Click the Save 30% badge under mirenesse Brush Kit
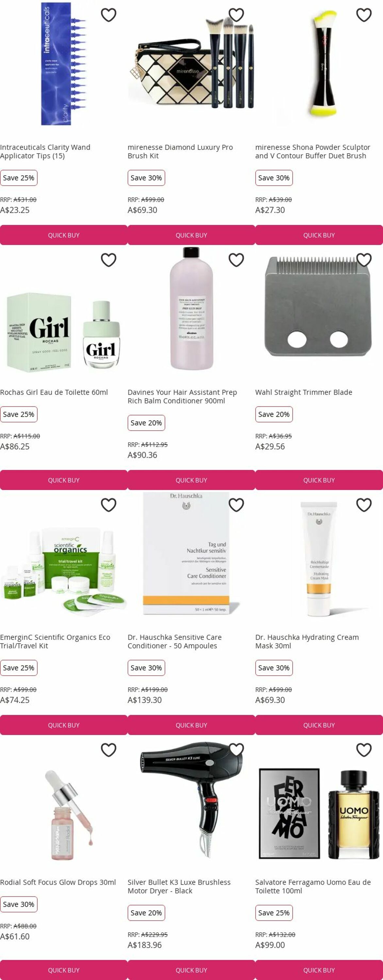The width and height of the screenshot is (383, 980). pyautogui.click(x=146, y=178)
